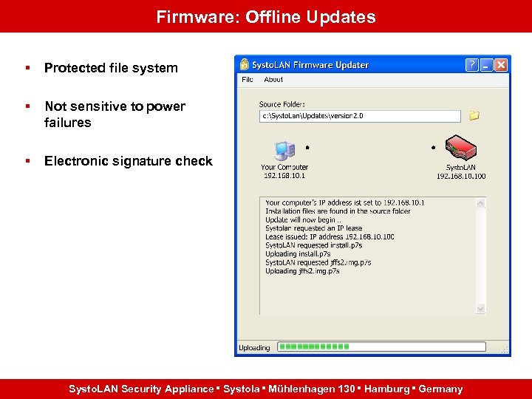Click the 'Electronic signature check' bullet text
Viewport: 532px width, 399px height.
point(129,161)
